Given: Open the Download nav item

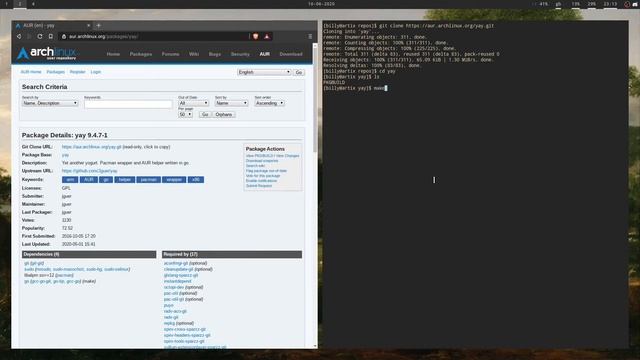Looking at the screenshot, I should (x=291, y=54).
